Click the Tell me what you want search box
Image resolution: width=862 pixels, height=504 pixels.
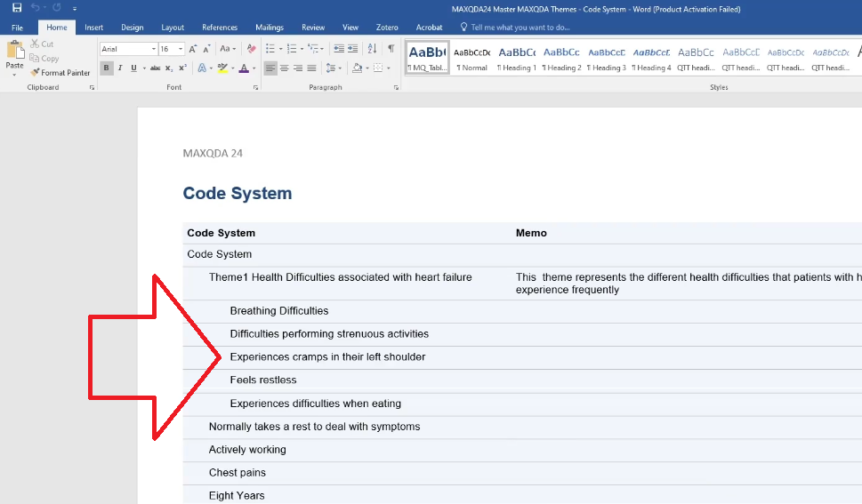pyautogui.click(x=520, y=28)
